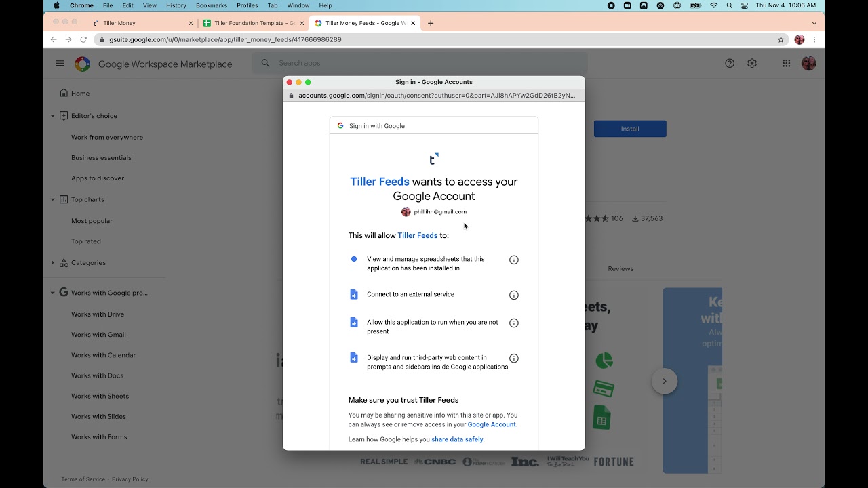Open the Marketplace settings gear

click(x=752, y=63)
